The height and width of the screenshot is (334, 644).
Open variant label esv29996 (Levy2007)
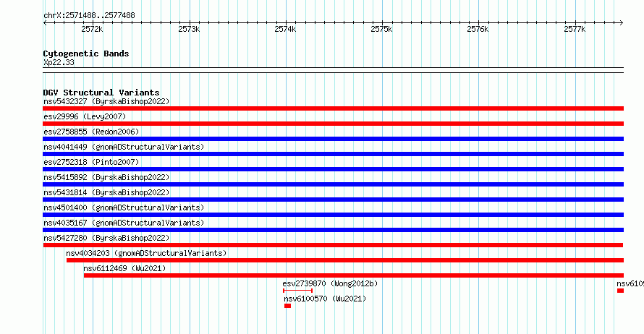tap(85, 116)
